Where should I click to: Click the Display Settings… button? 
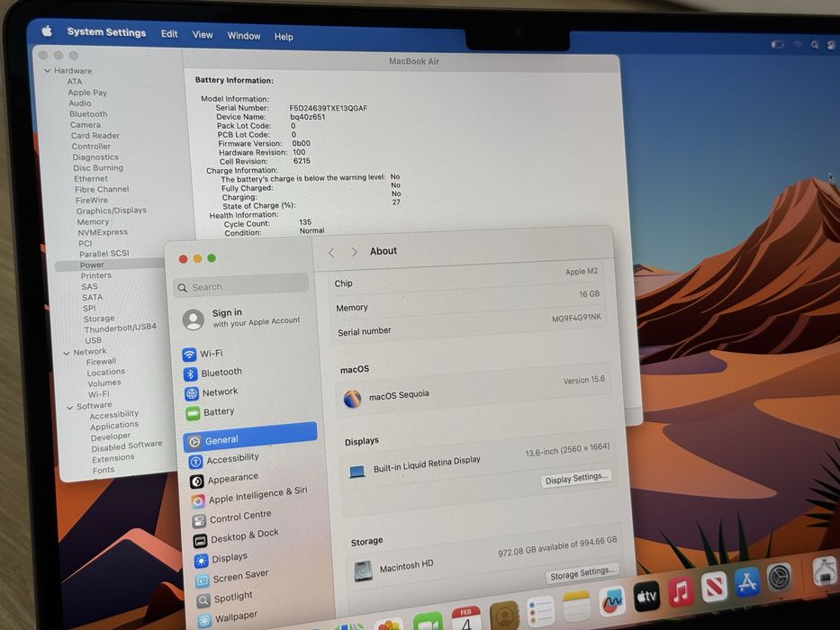(x=576, y=478)
